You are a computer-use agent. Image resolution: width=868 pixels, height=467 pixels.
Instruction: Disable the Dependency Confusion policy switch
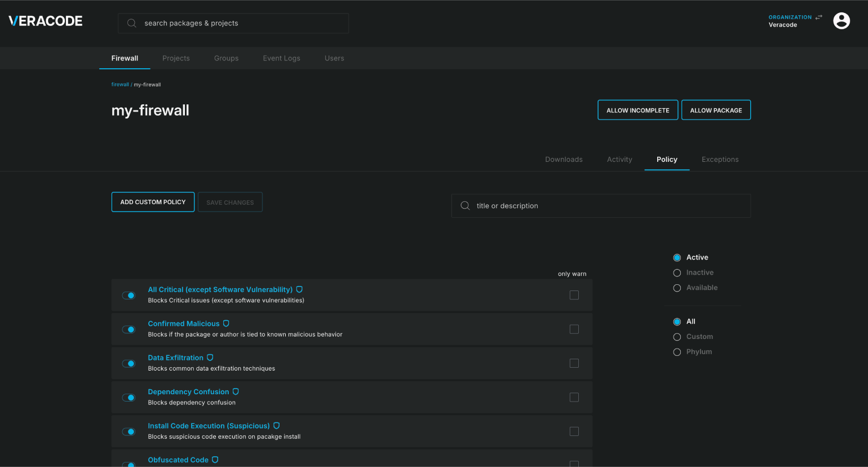(x=129, y=398)
